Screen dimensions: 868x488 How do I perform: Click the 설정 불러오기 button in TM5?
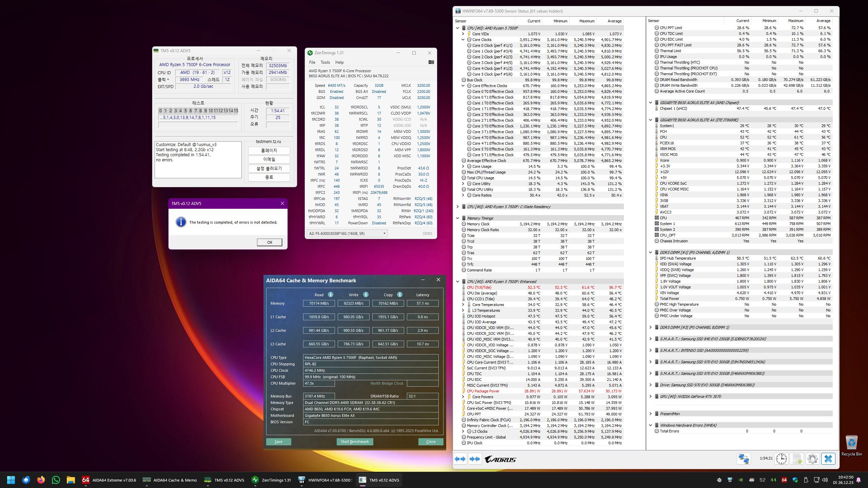click(269, 168)
